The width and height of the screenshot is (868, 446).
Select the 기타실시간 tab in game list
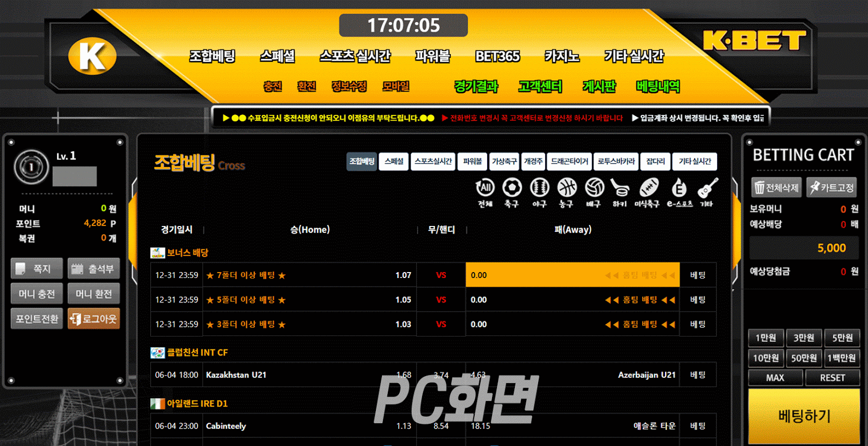[695, 161]
